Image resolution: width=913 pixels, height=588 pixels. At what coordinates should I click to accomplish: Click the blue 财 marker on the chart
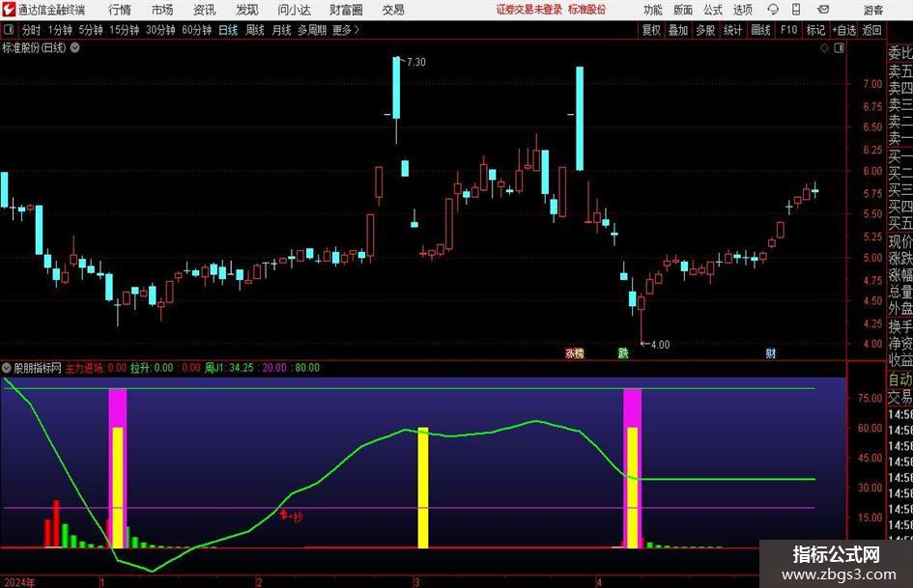(770, 352)
